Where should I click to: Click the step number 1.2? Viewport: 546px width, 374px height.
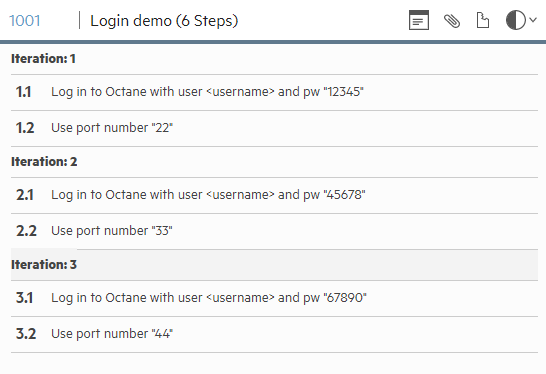[25, 128]
